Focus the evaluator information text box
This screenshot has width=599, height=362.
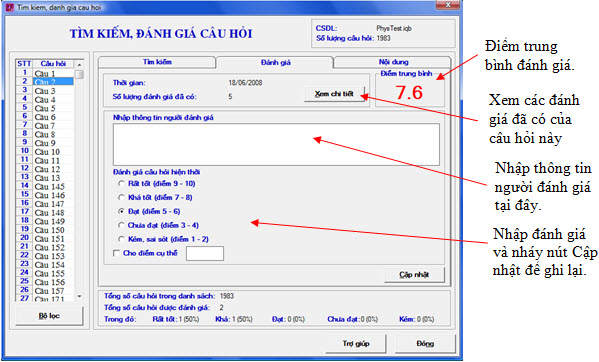click(276, 144)
